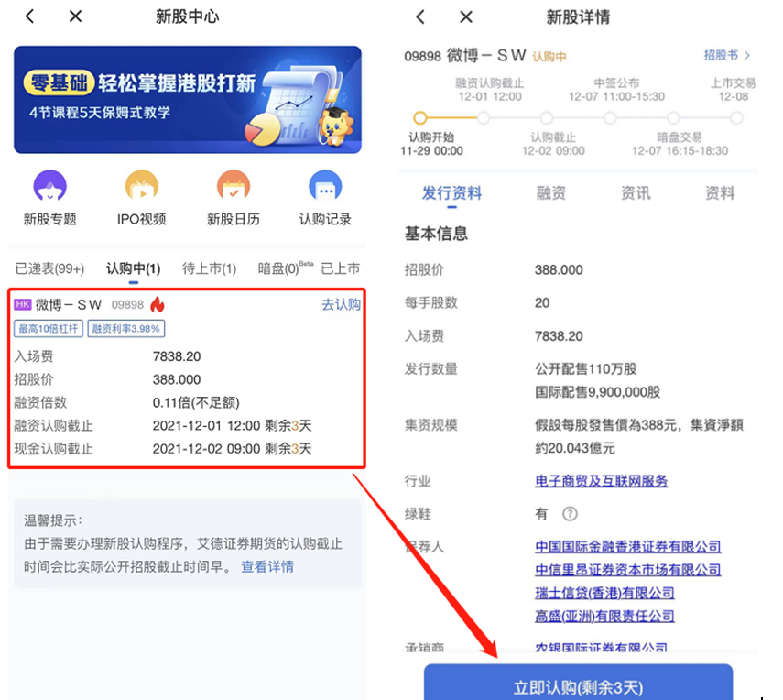Open 查看详情 in the 温馨提示 notice
The width and height of the screenshot is (783, 700).
click(267, 566)
